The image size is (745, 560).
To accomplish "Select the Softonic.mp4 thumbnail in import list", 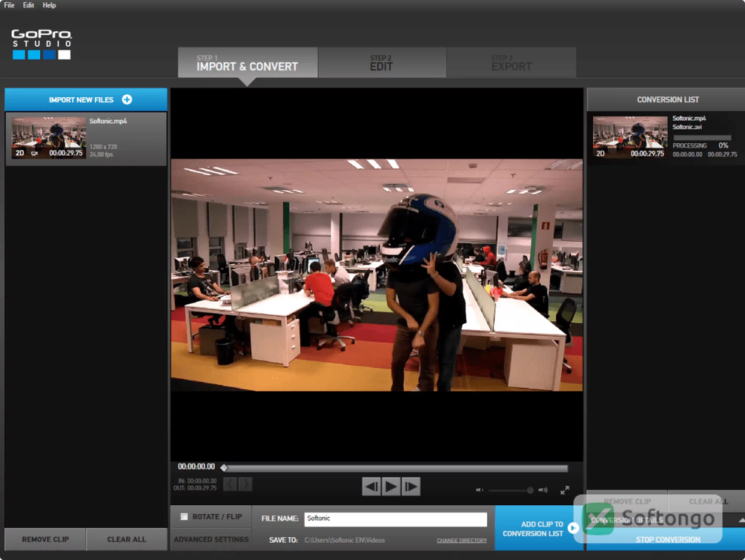I will (49, 138).
